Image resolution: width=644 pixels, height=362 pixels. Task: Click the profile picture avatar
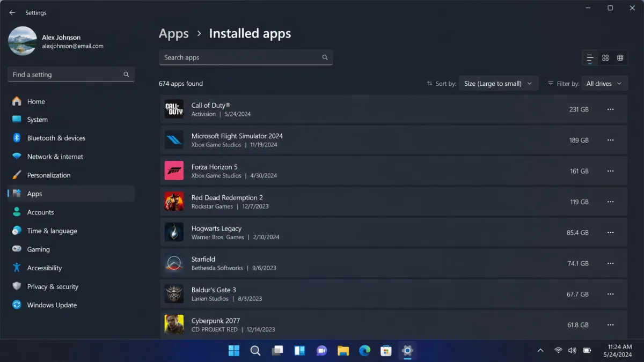click(23, 41)
